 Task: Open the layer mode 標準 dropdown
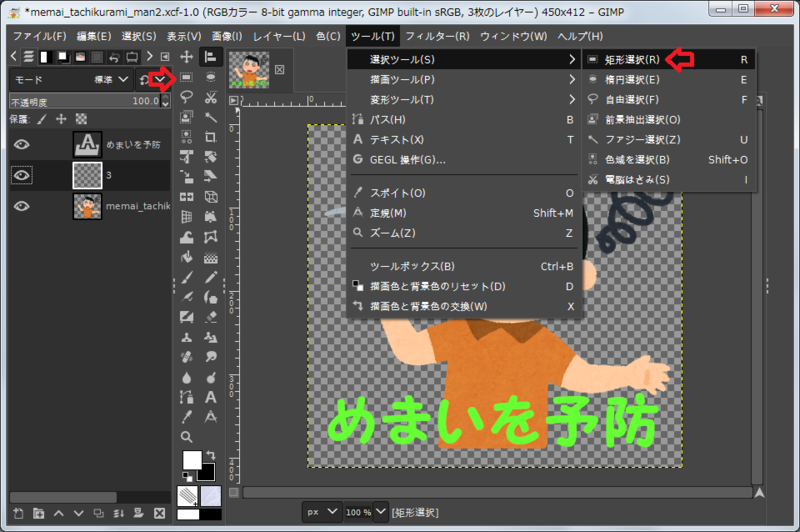click(71, 80)
